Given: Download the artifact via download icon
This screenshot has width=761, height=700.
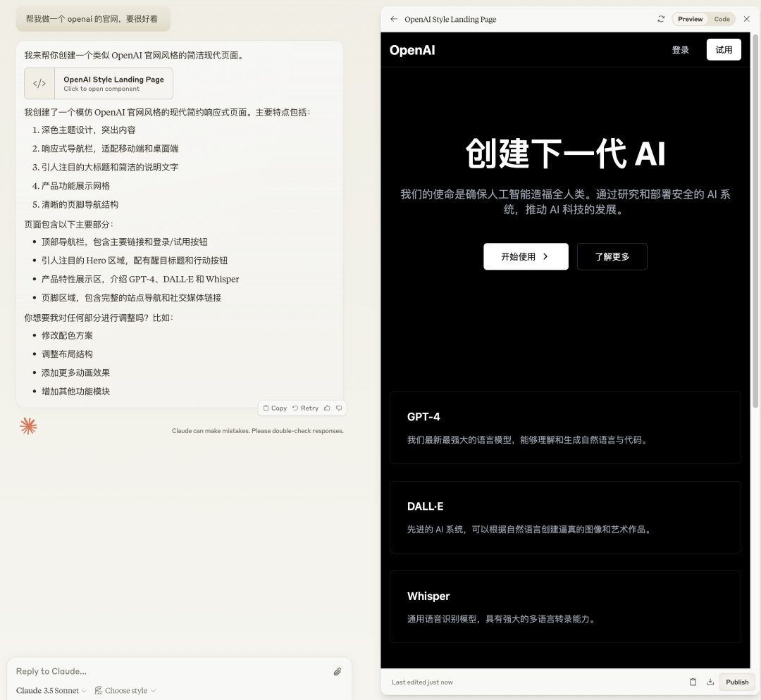Looking at the screenshot, I should tap(712, 682).
